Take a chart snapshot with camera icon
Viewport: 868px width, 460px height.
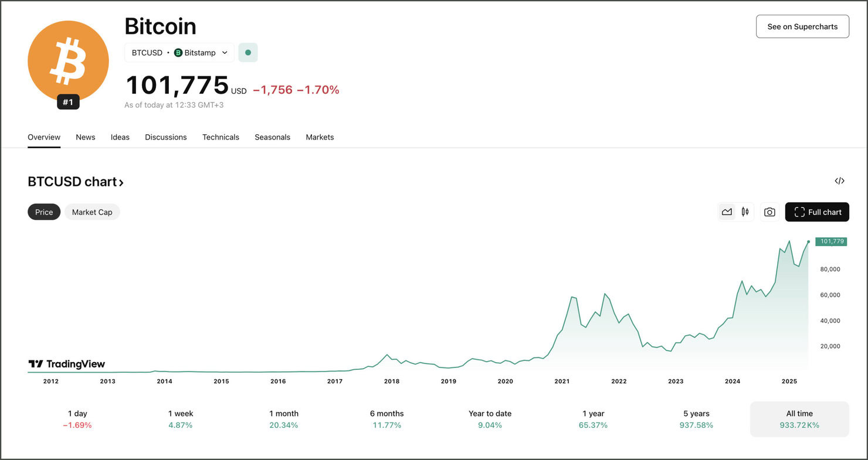(769, 212)
